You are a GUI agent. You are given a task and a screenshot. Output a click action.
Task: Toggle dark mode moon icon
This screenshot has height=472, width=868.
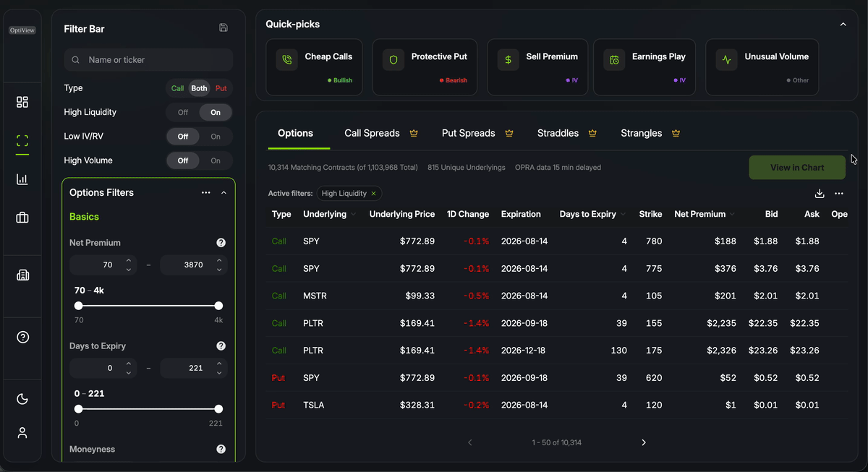tap(22, 399)
